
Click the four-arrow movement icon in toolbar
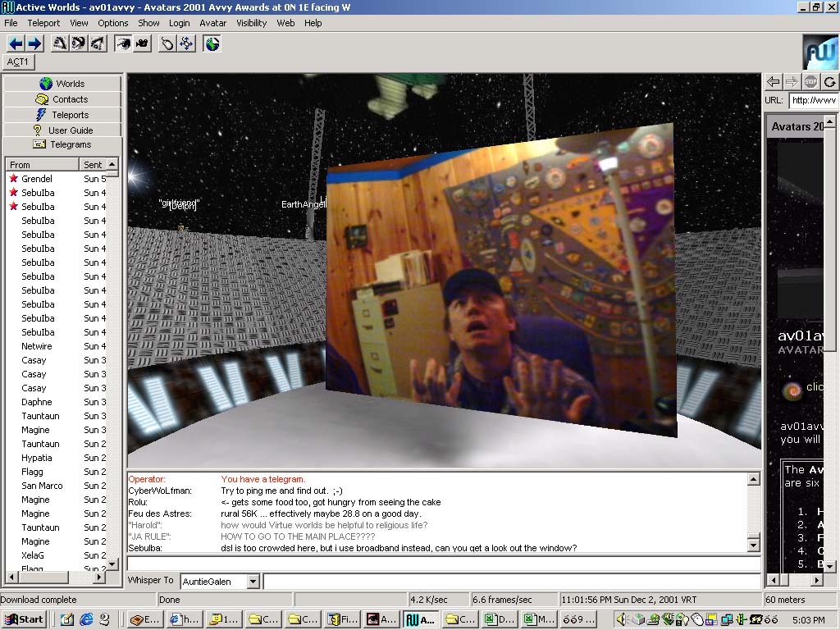187,43
